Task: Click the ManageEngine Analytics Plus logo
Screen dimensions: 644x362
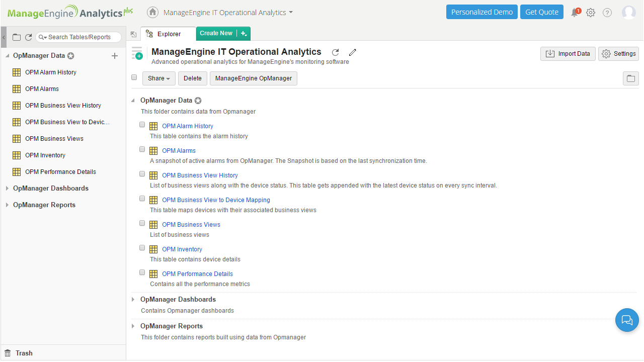Action: click(x=70, y=12)
